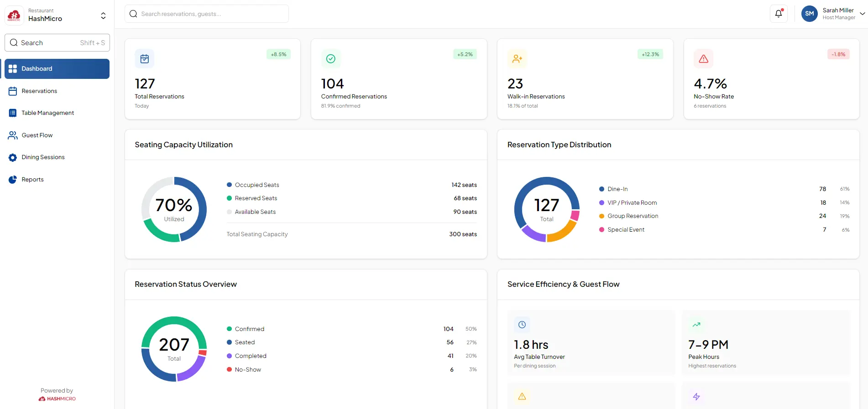Go to Table Management in sidebar
Viewport: 868px width, 409px height.
(x=47, y=113)
